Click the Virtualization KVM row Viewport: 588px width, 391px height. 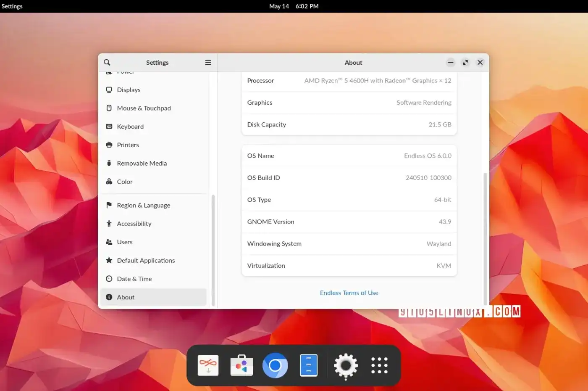click(349, 266)
